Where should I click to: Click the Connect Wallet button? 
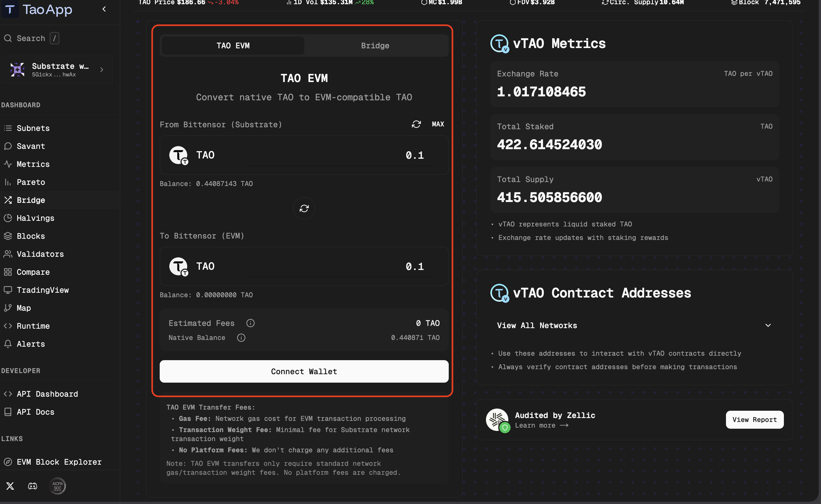(x=304, y=371)
